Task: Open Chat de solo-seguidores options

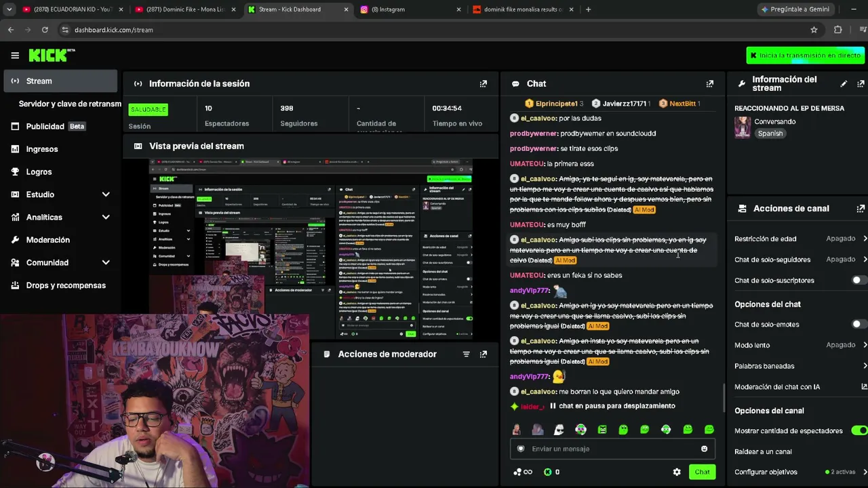Action: pos(800,260)
